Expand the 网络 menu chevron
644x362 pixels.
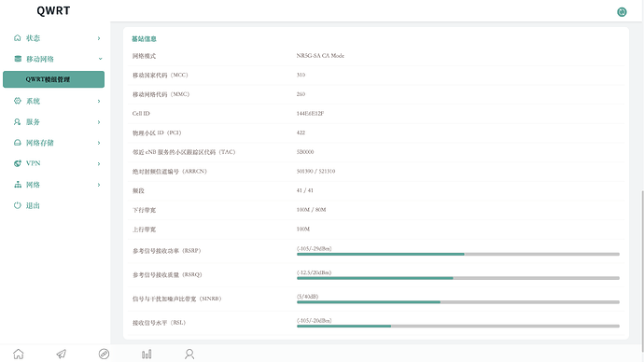(99, 185)
